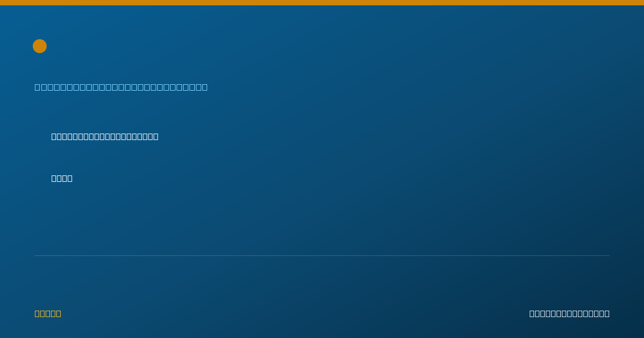
Task: Click the orange accent bar at top
Action: pos(322,3)
